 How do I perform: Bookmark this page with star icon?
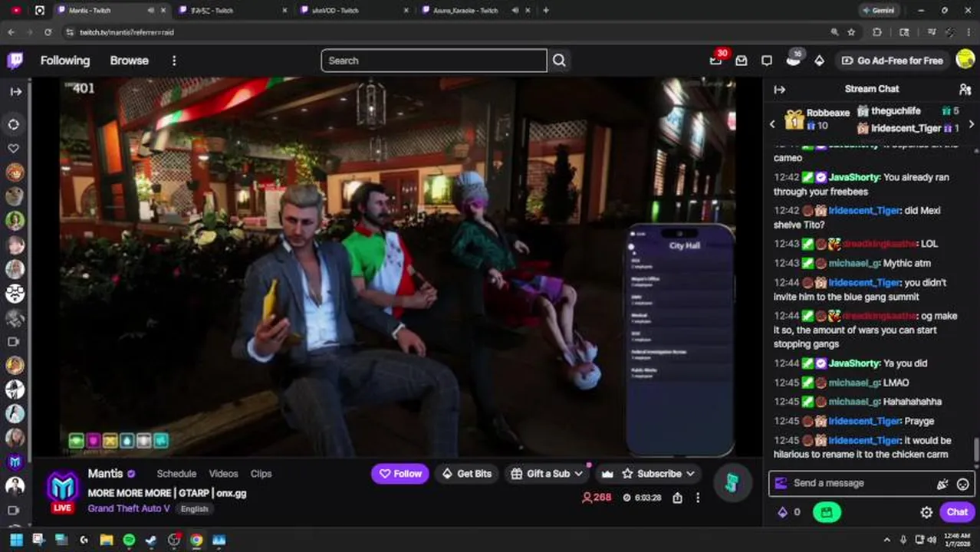(x=851, y=32)
